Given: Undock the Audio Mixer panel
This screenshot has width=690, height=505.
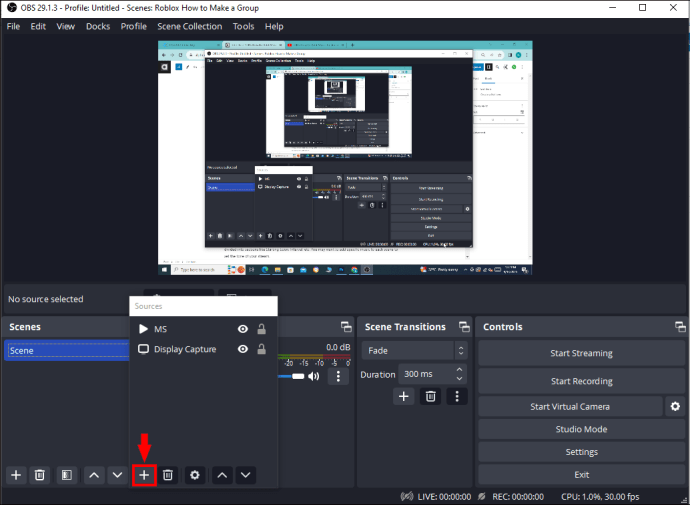Looking at the screenshot, I should tap(346, 327).
